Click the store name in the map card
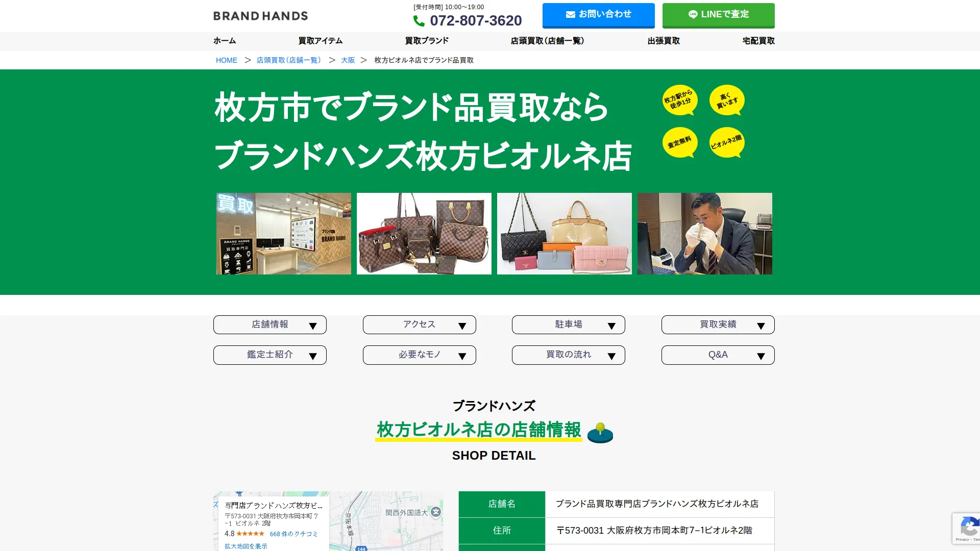980x551 pixels. [274, 506]
